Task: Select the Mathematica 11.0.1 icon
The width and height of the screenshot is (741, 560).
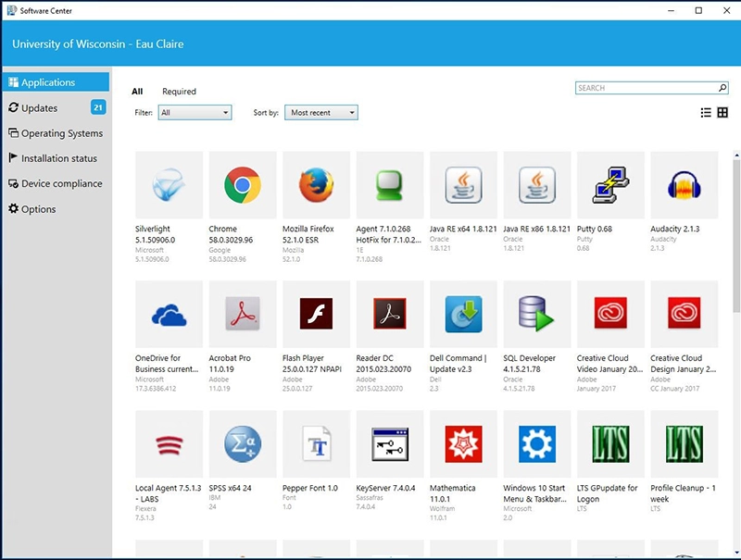Action: click(464, 444)
